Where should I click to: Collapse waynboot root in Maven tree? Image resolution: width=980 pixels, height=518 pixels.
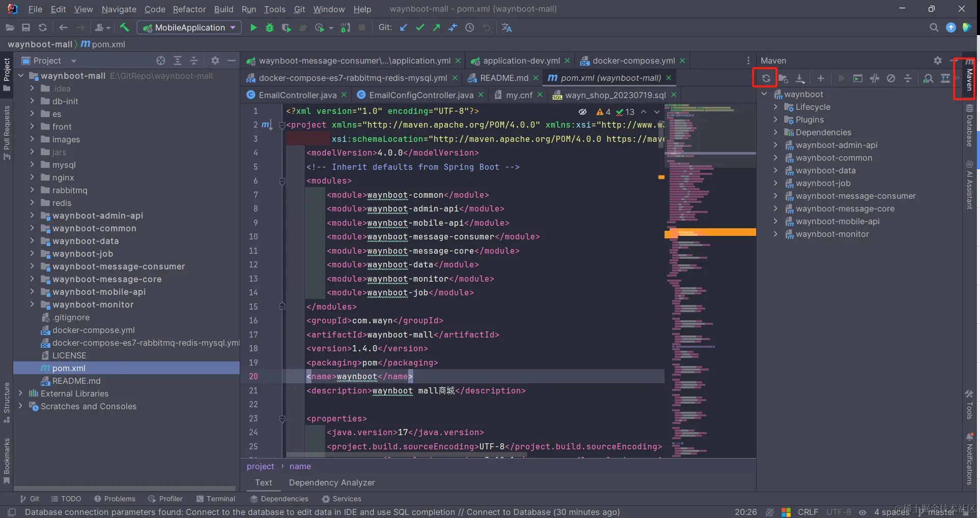(764, 94)
